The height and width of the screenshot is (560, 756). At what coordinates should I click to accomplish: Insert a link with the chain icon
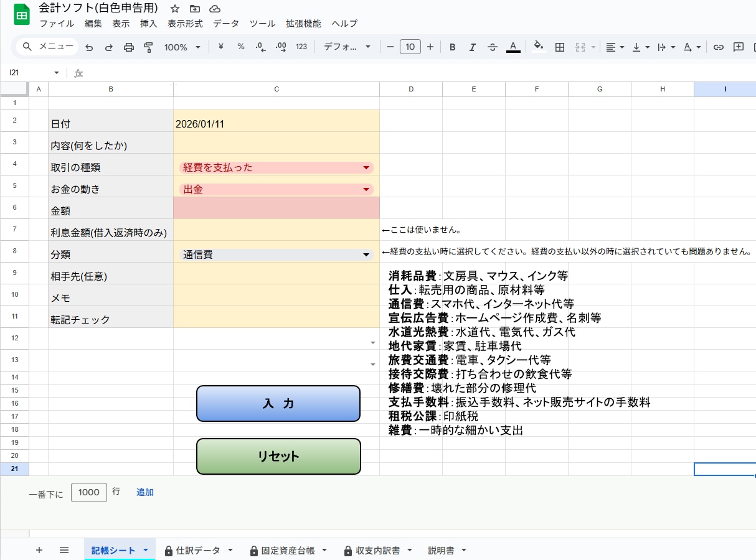(x=719, y=47)
